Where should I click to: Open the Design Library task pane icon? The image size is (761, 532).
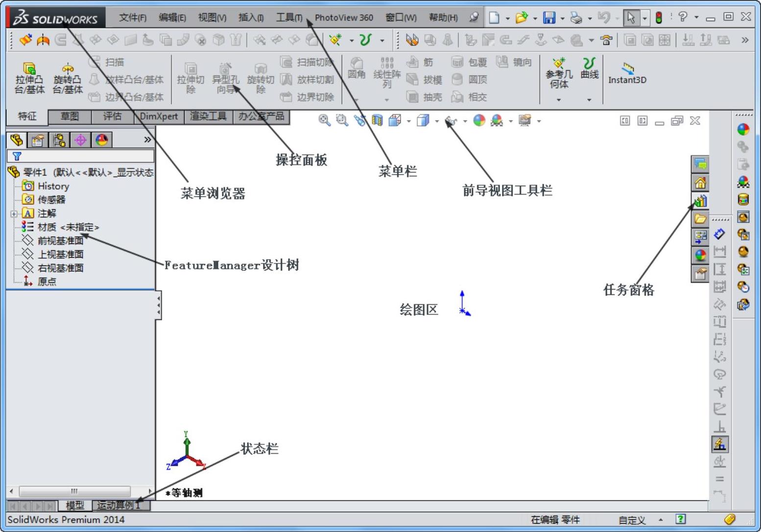click(x=700, y=201)
